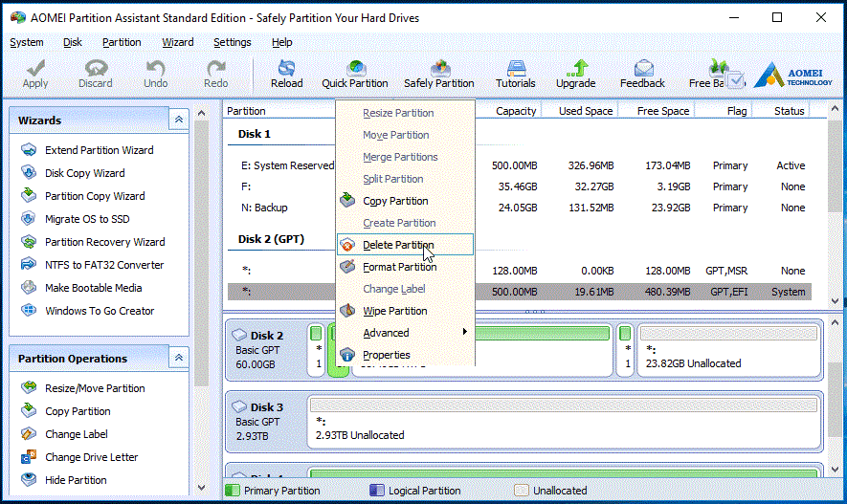The width and height of the screenshot is (847, 504).
Task: Click the left sidebar scroll down arrow
Action: (202, 488)
